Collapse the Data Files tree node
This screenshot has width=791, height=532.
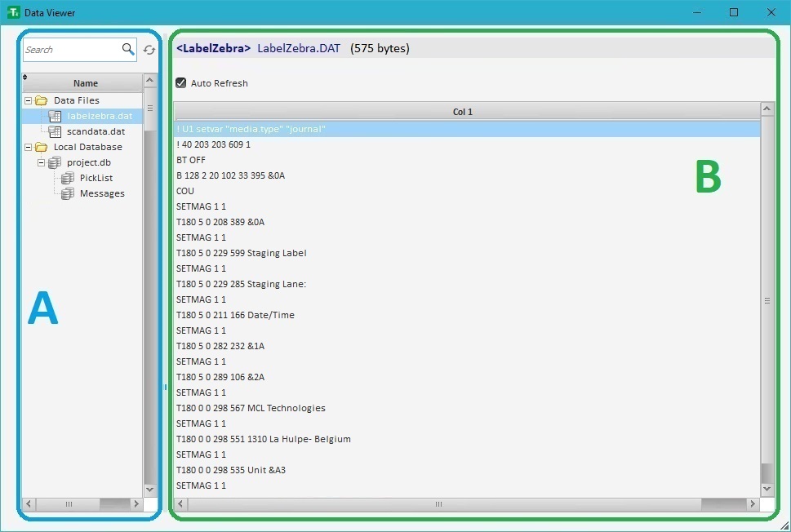click(x=29, y=100)
